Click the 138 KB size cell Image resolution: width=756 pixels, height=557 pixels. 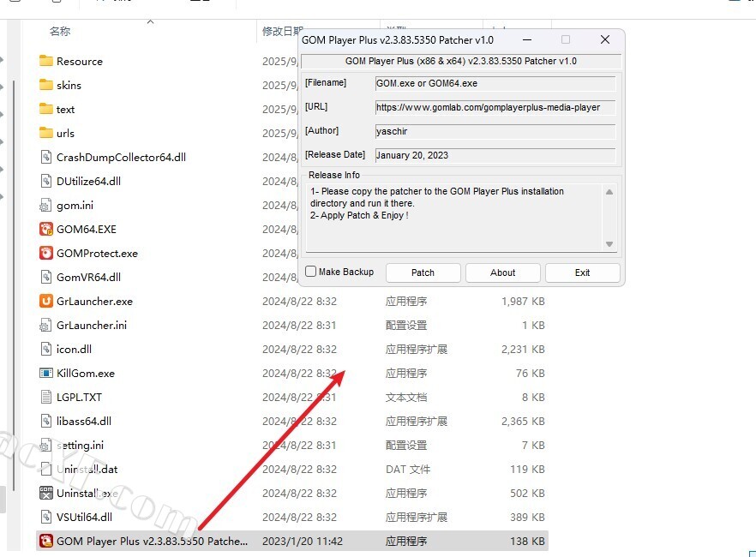pyautogui.click(x=527, y=541)
